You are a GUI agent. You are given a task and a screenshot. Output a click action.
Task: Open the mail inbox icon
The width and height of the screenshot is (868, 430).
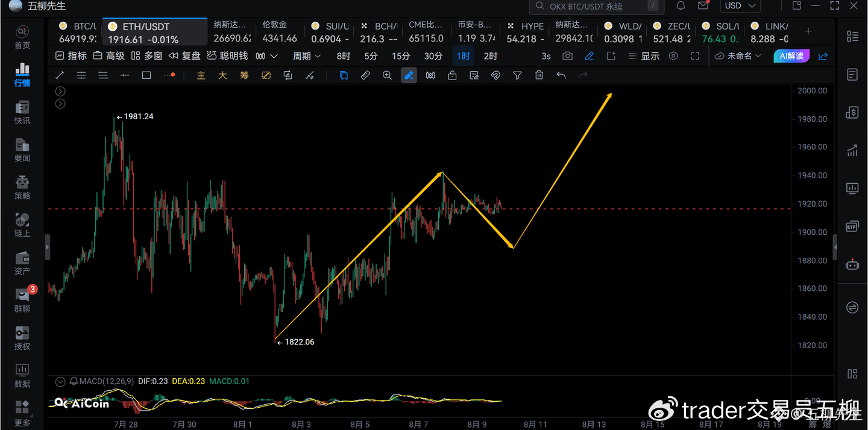click(x=703, y=6)
